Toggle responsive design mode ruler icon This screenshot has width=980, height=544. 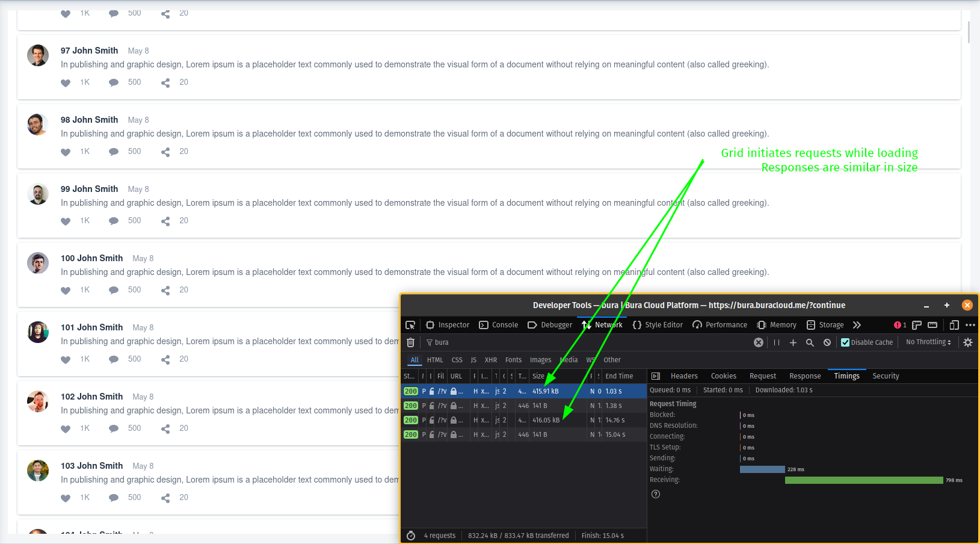(932, 325)
